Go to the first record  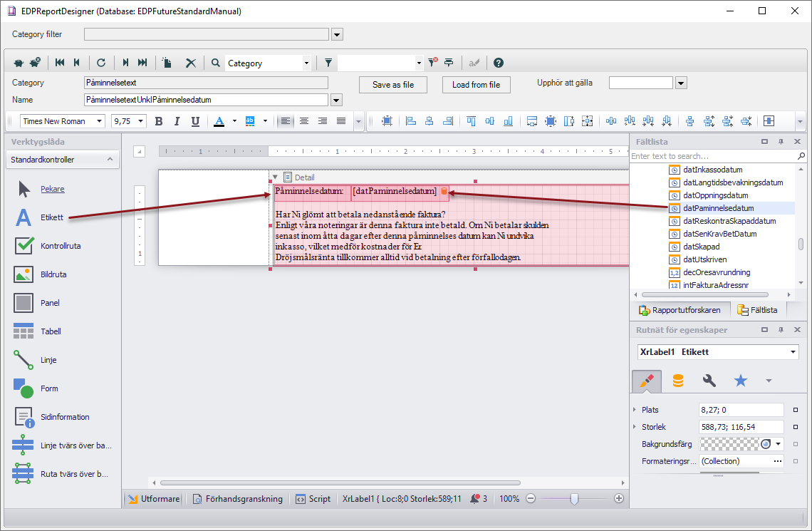[x=60, y=63]
